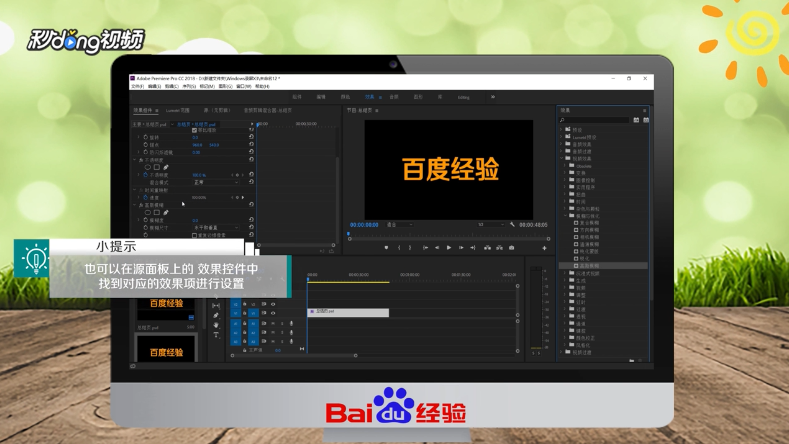
Task: Select rectangle mask tool under Opacity
Action: click(156, 167)
